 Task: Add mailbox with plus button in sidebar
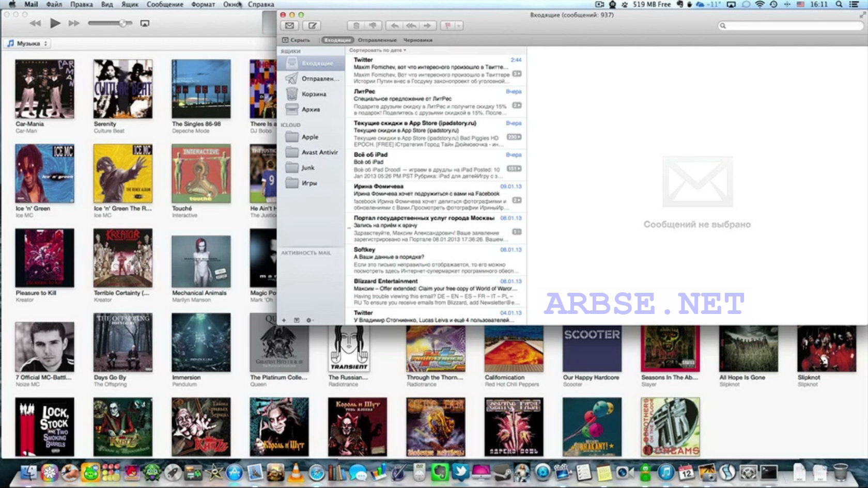pyautogui.click(x=284, y=320)
